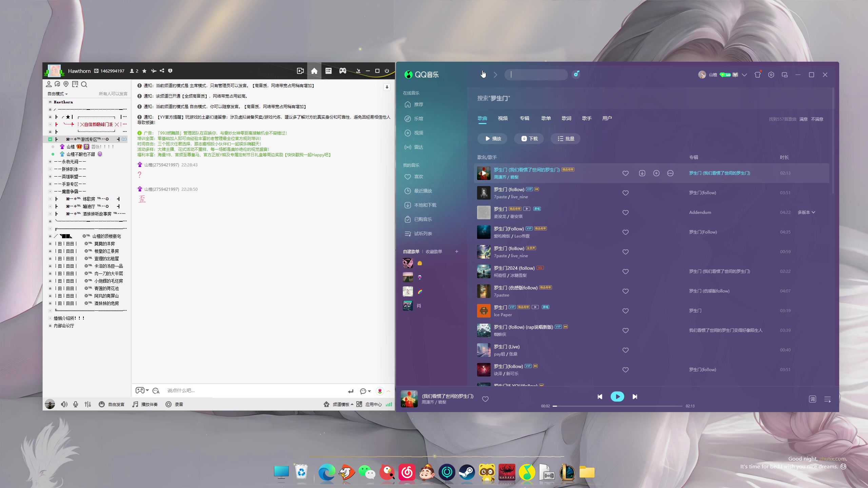Viewport: 868px width, 488px height.
Task: Like 罗生门(Follow) by 爱吃晚饭 / Leo伟霆
Action: [x=626, y=232]
